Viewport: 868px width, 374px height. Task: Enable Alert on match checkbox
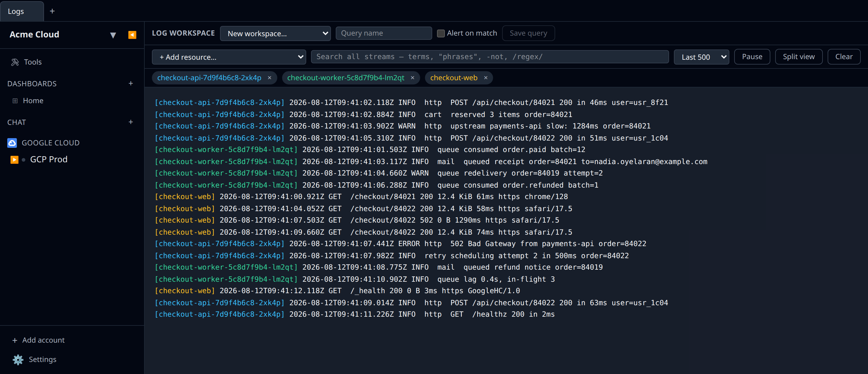(x=440, y=33)
